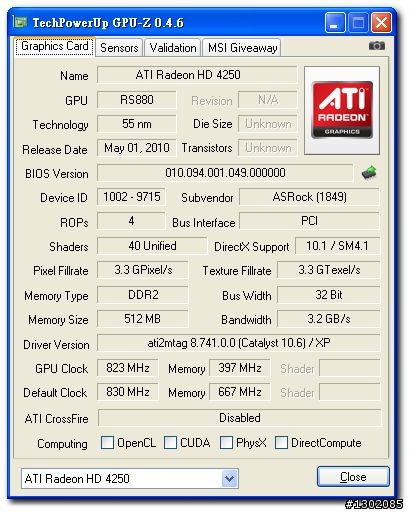Click the GPU-Z title bar app icon
410x512 pixels.
(x=20, y=22)
